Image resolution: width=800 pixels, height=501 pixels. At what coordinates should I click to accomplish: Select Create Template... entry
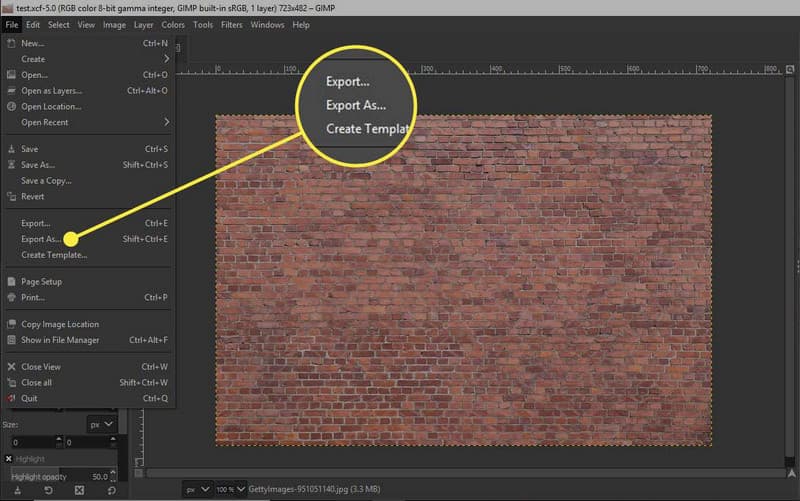[88, 255]
